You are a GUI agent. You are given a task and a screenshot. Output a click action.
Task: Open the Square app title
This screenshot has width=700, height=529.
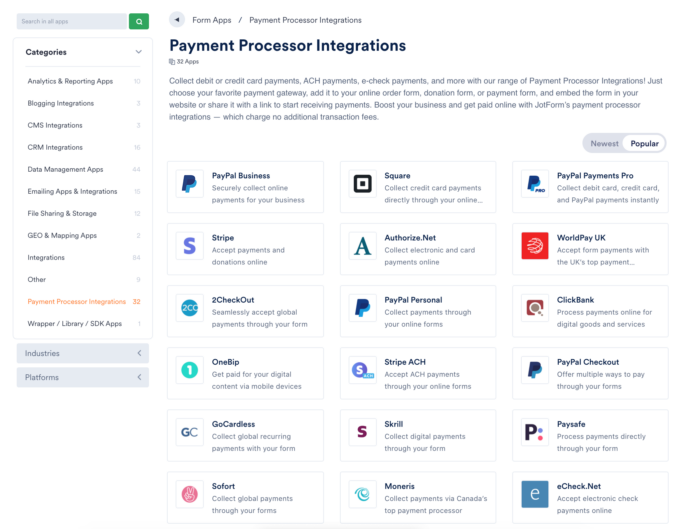(397, 175)
